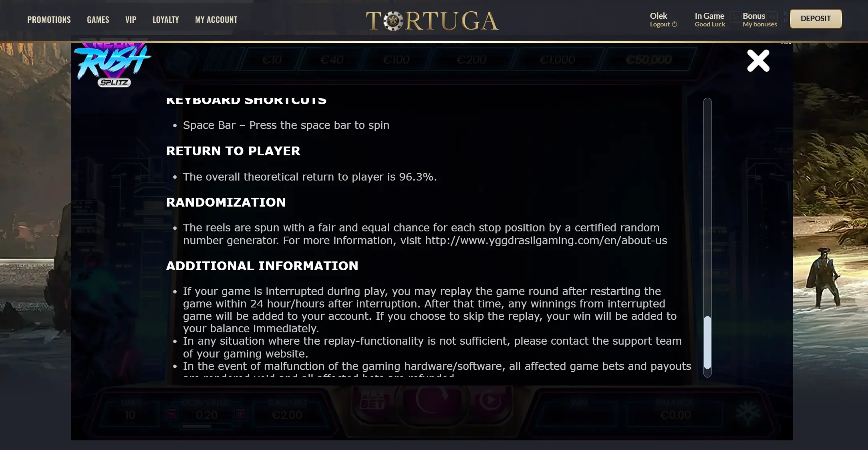
Task: Open My bonuses link
Action: pyautogui.click(x=759, y=24)
